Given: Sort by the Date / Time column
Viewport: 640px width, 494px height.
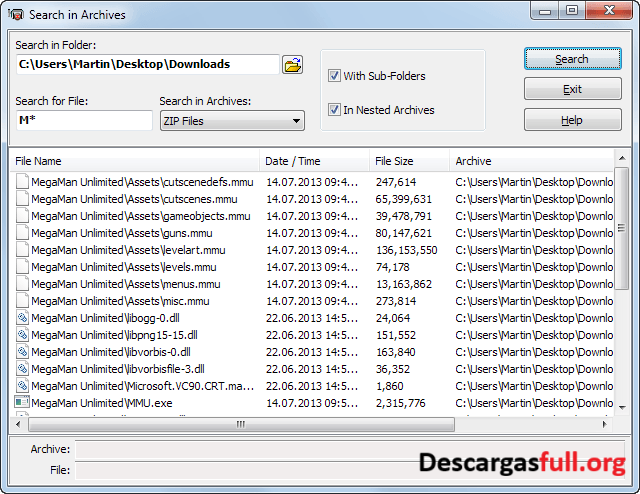Looking at the screenshot, I should (x=314, y=161).
